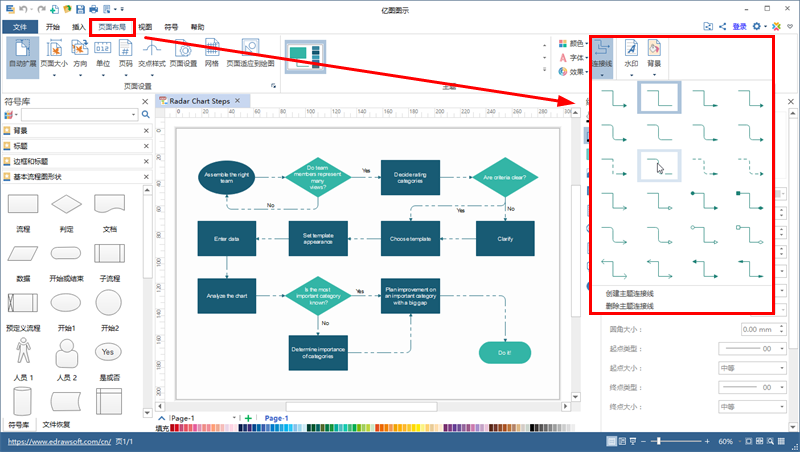Close the 标题 library category
This screenshot has width=800, height=452.
click(146, 146)
